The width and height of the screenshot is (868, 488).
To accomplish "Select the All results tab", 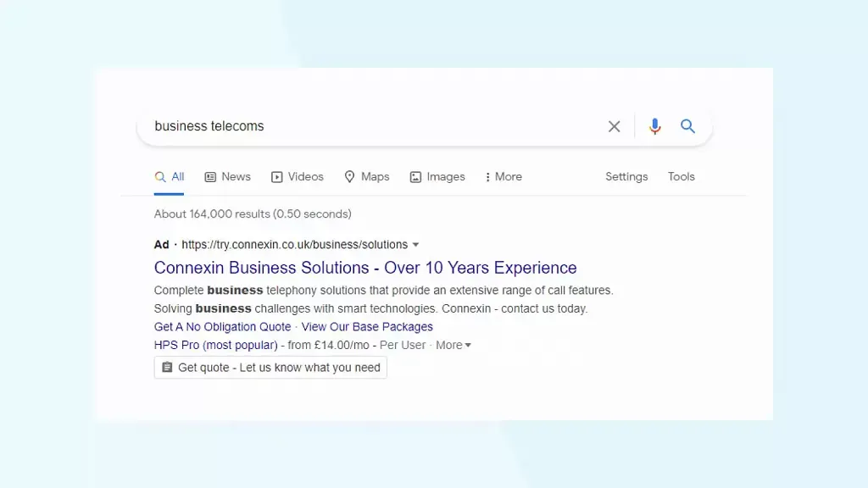I will (x=169, y=177).
